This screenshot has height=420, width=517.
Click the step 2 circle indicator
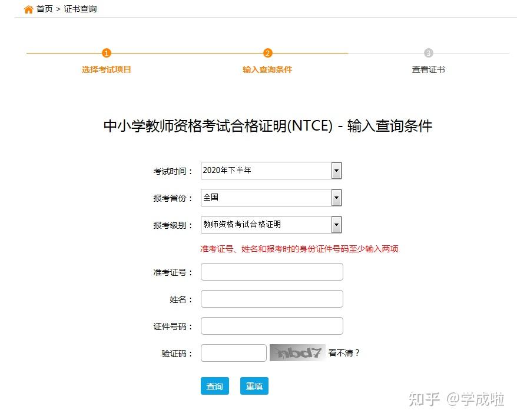tap(267, 53)
